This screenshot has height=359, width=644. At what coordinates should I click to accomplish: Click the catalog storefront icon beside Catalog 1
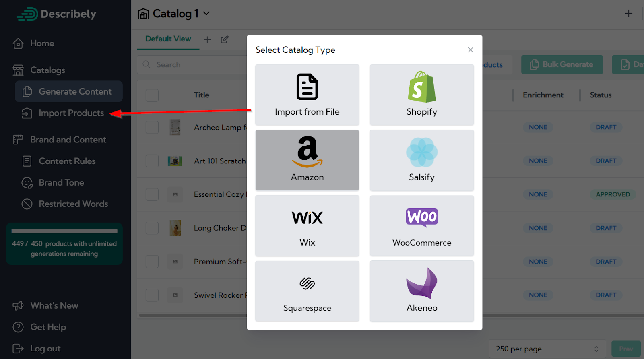click(x=143, y=14)
